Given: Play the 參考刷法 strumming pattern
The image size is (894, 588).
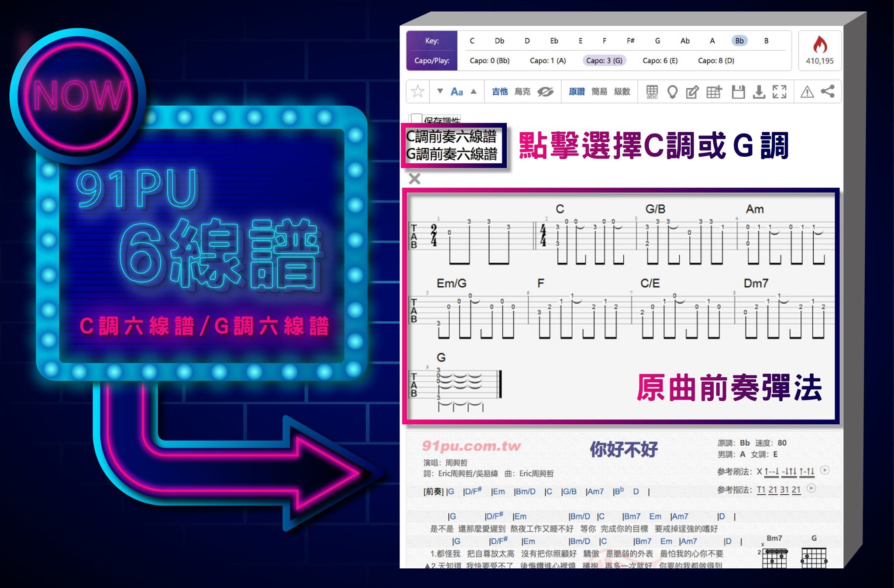Looking at the screenshot, I should [825, 470].
